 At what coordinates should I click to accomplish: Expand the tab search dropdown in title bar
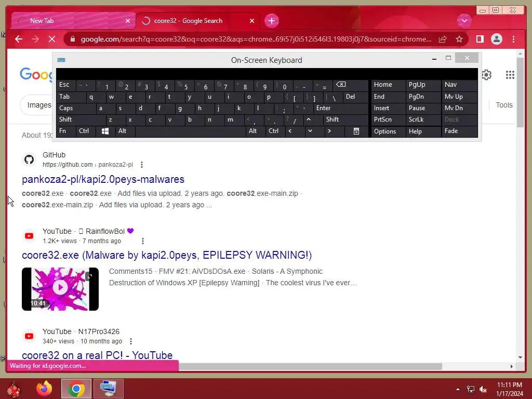pos(464,21)
